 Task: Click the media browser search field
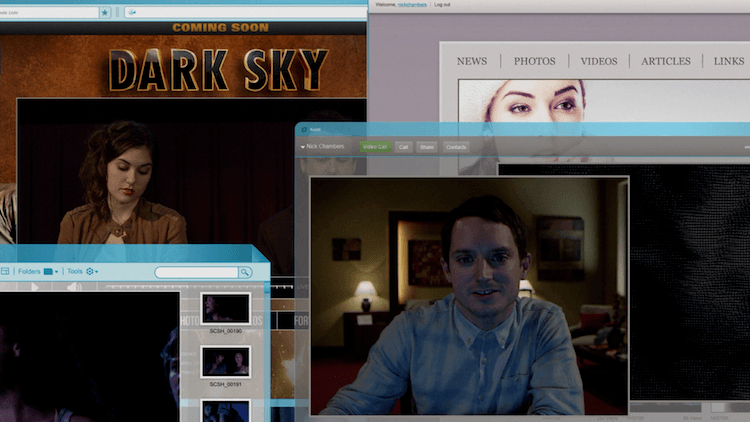pos(195,272)
